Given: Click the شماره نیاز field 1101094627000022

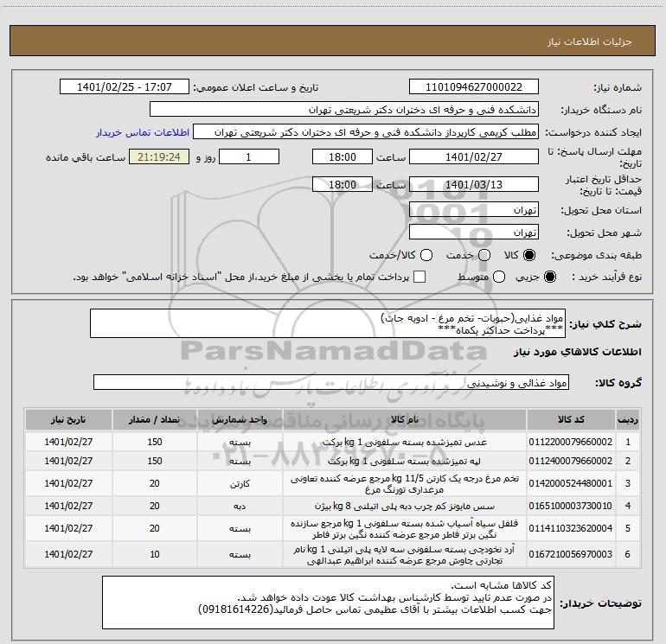Looking at the screenshot, I should coord(474,87).
